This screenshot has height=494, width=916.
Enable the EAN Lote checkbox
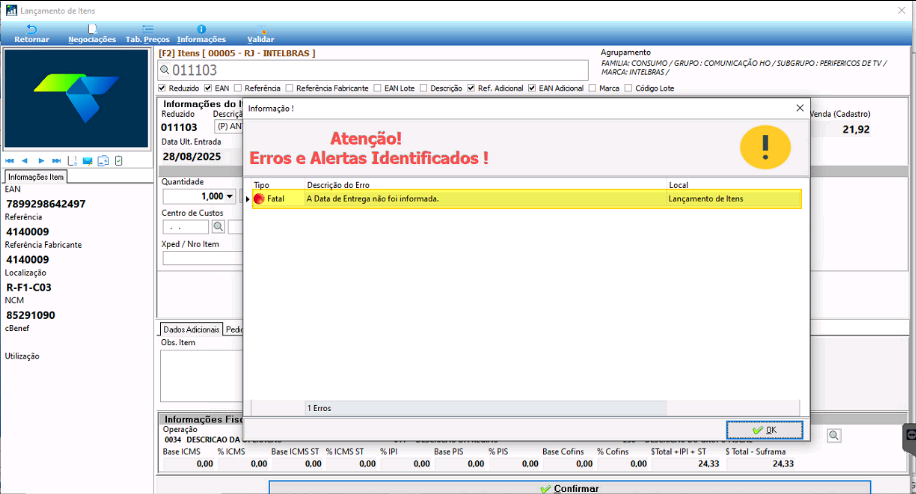pyautogui.click(x=377, y=88)
